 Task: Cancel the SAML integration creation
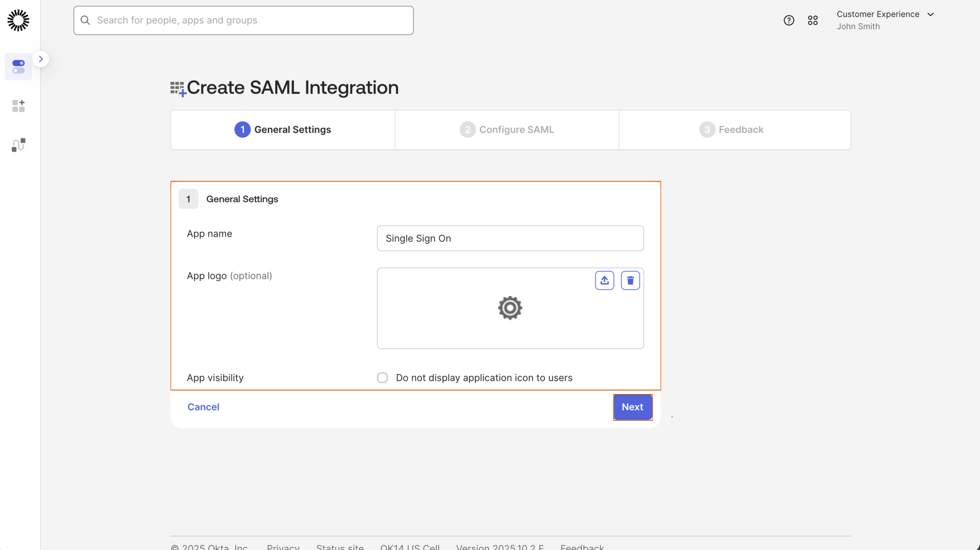point(203,407)
